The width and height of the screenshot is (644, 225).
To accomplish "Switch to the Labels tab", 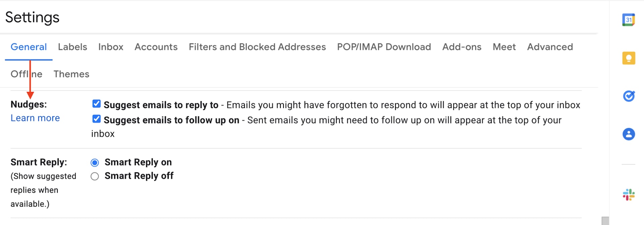I will pyautogui.click(x=72, y=47).
